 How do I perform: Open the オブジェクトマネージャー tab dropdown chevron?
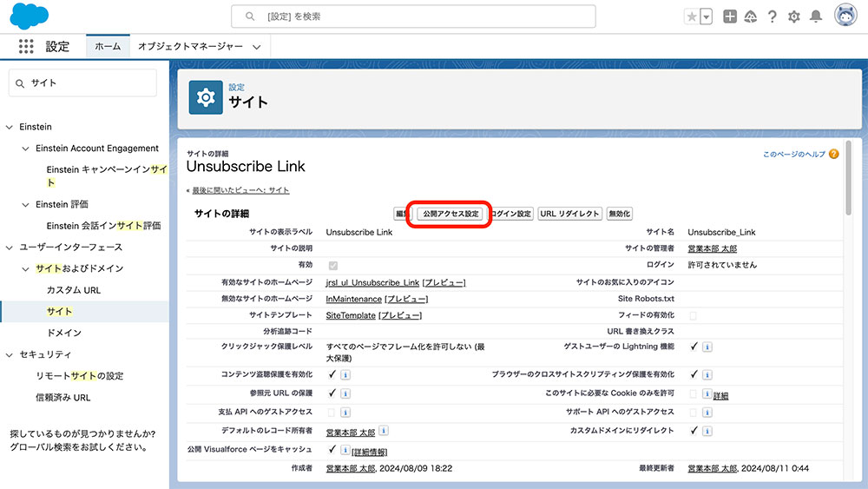click(x=256, y=47)
